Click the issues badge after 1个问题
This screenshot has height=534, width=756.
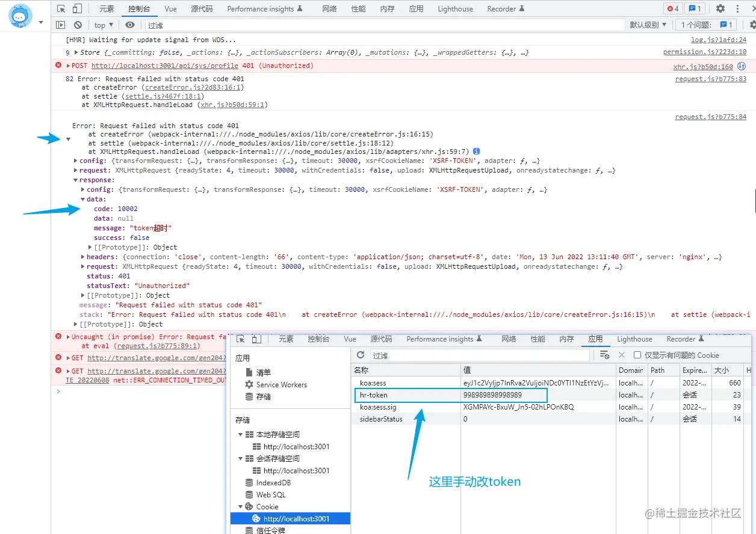[x=727, y=25]
